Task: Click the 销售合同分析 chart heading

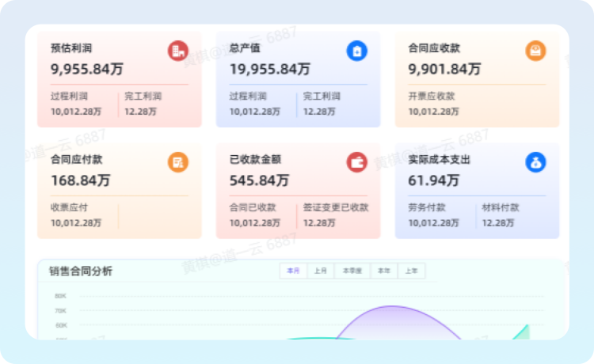Action: (x=81, y=271)
